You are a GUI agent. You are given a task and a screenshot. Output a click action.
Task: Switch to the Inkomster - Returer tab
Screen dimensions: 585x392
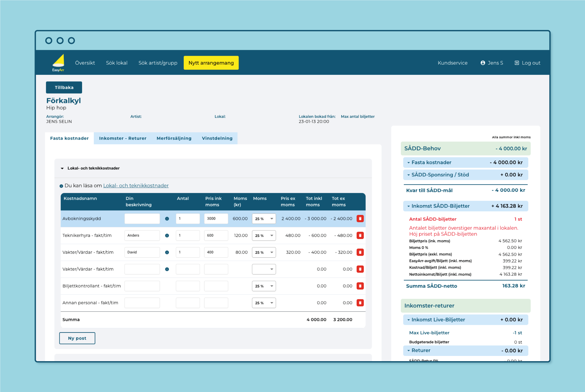[122, 138]
